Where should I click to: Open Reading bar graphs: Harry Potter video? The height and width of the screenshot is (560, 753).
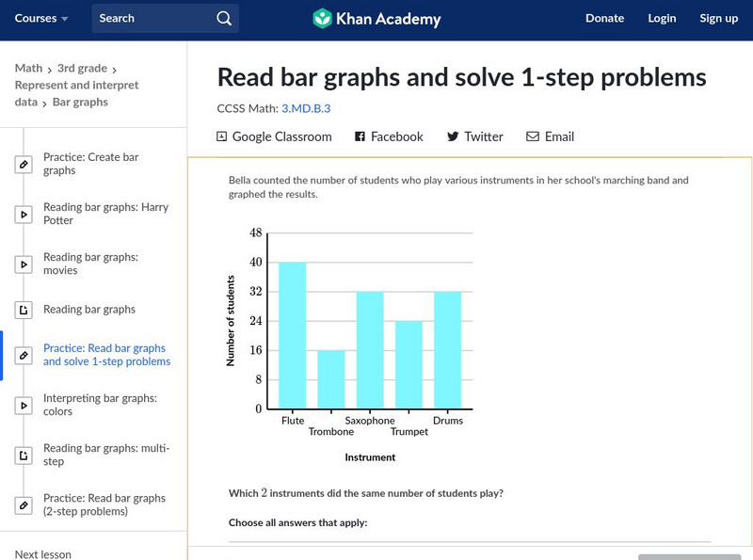click(x=105, y=214)
